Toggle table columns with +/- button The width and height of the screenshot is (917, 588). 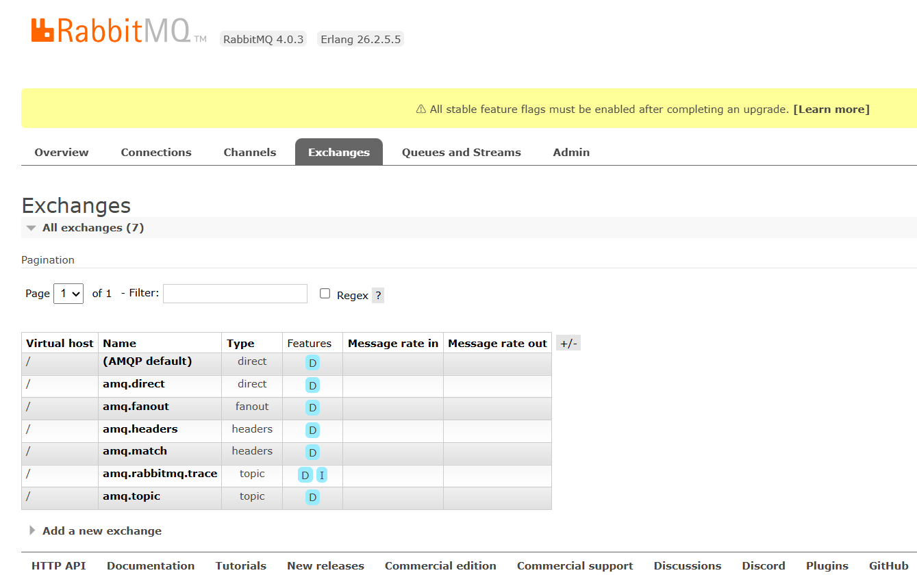tap(568, 344)
